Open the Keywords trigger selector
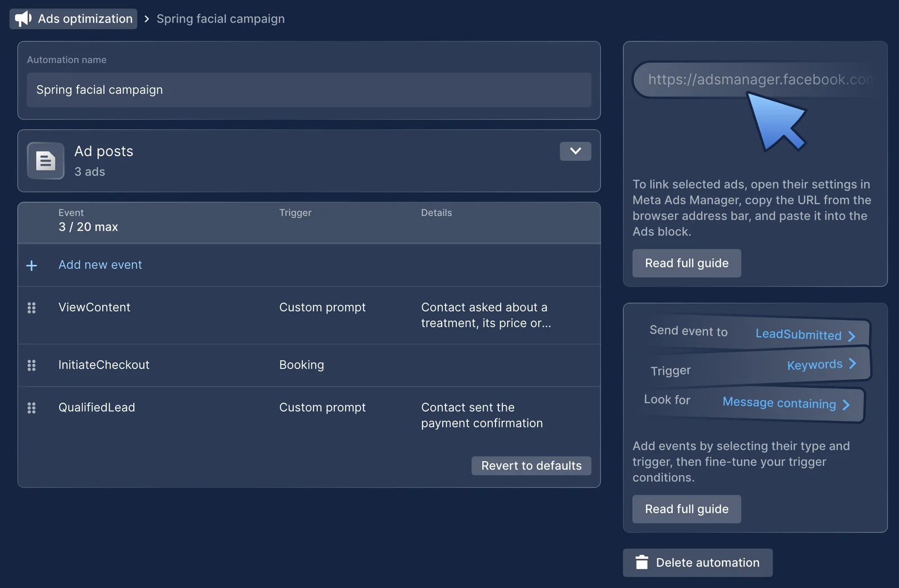The height and width of the screenshot is (588, 899). click(821, 364)
